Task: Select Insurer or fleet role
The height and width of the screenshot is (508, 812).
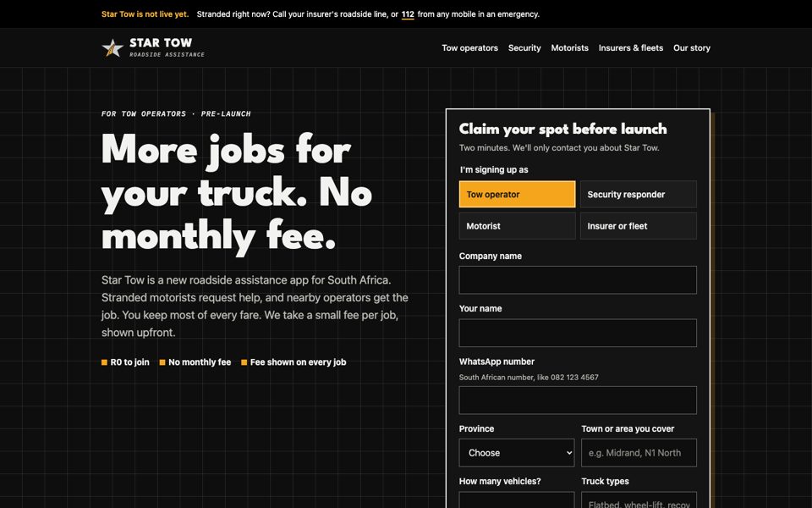Action: point(638,226)
